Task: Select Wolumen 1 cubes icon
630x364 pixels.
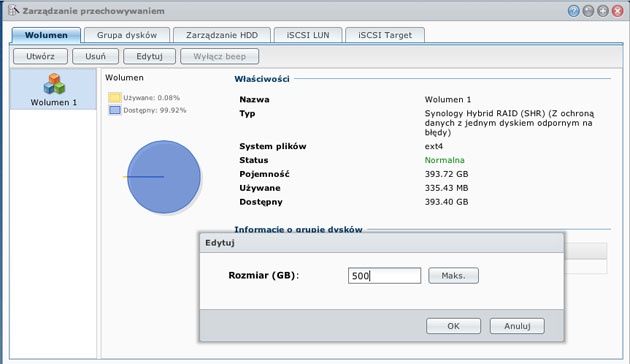Action: tap(54, 84)
